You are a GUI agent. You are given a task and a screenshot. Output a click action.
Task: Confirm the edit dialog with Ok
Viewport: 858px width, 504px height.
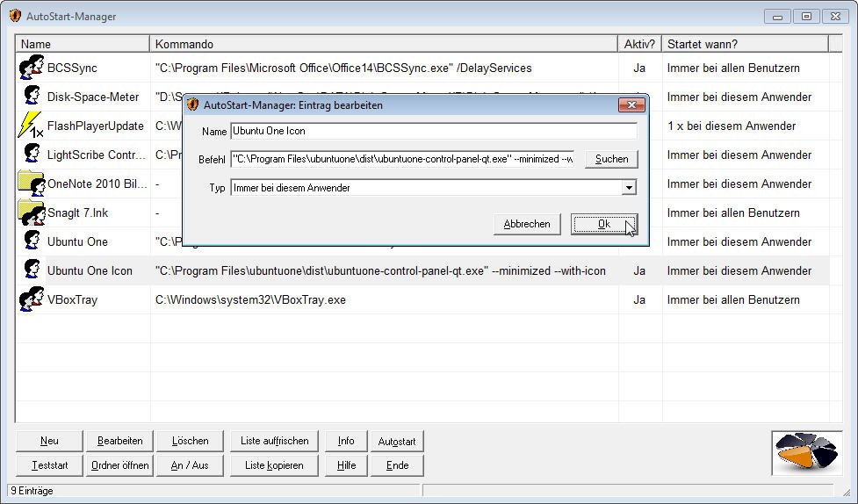(603, 224)
